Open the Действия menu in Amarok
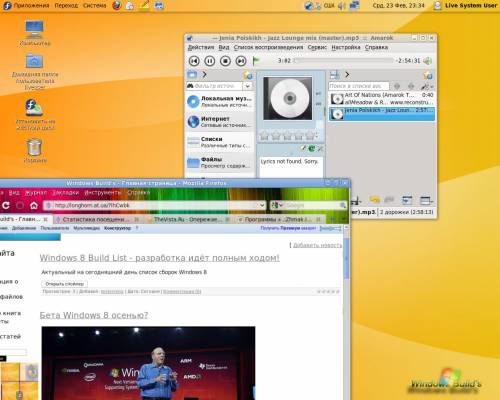The width and height of the screenshot is (500, 400). (x=201, y=47)
